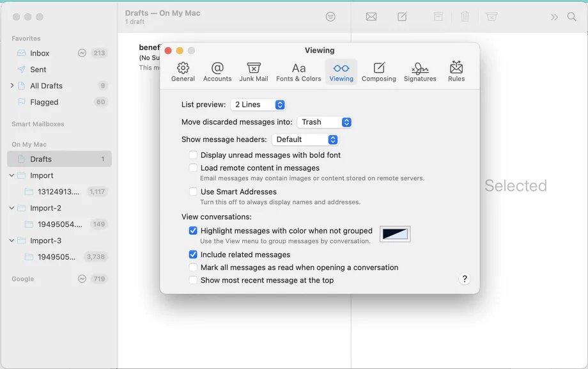Click the highlight color swatch
Viewport: 588px width, 369px height.
point(395,234)
